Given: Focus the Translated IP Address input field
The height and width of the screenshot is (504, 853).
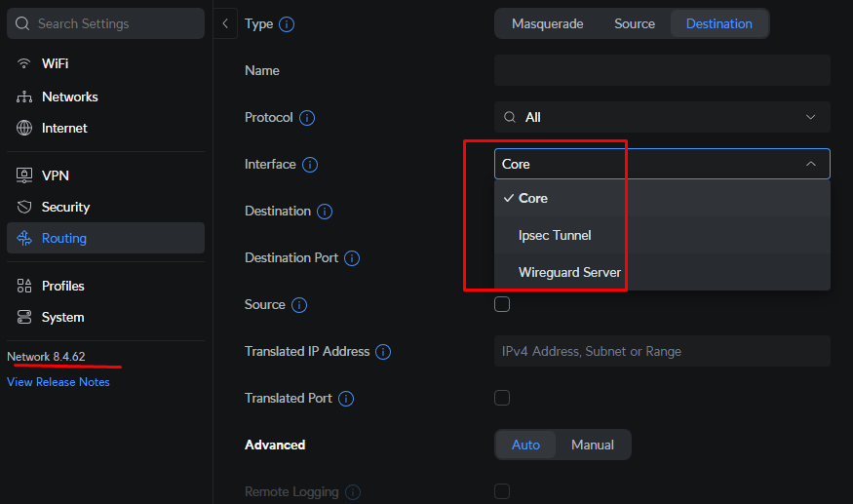Looking at the screenshot, I should [x=662, y=351].
